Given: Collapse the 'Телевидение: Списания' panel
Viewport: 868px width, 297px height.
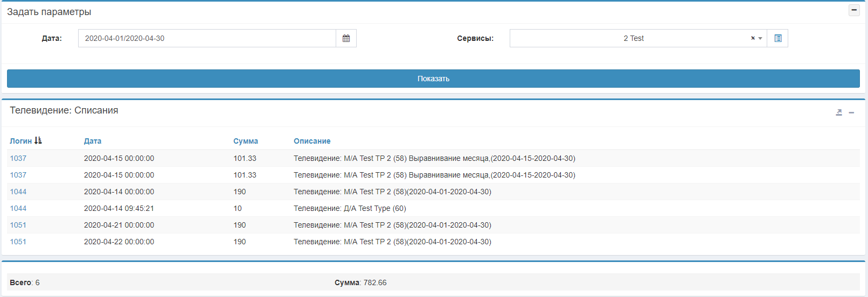Looking at the screenshot, I should point(851,112).
